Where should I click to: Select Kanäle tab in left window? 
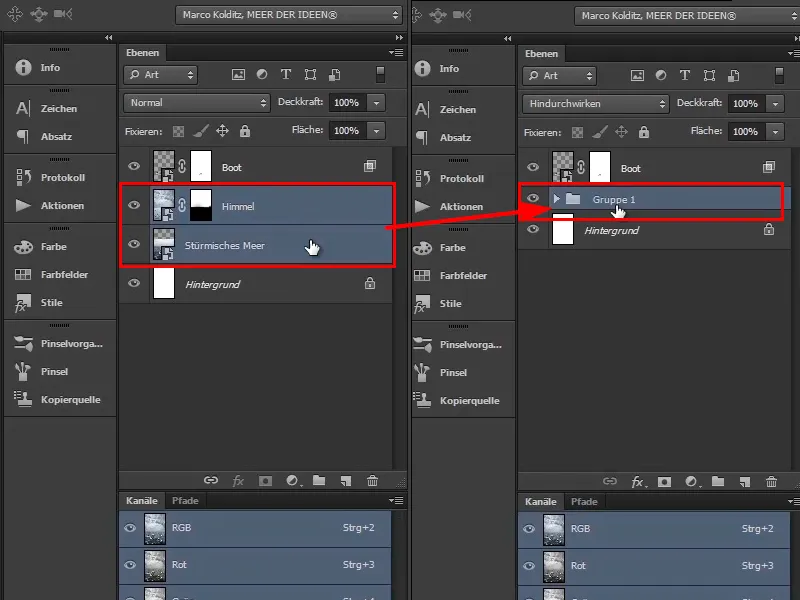point(142,501)
